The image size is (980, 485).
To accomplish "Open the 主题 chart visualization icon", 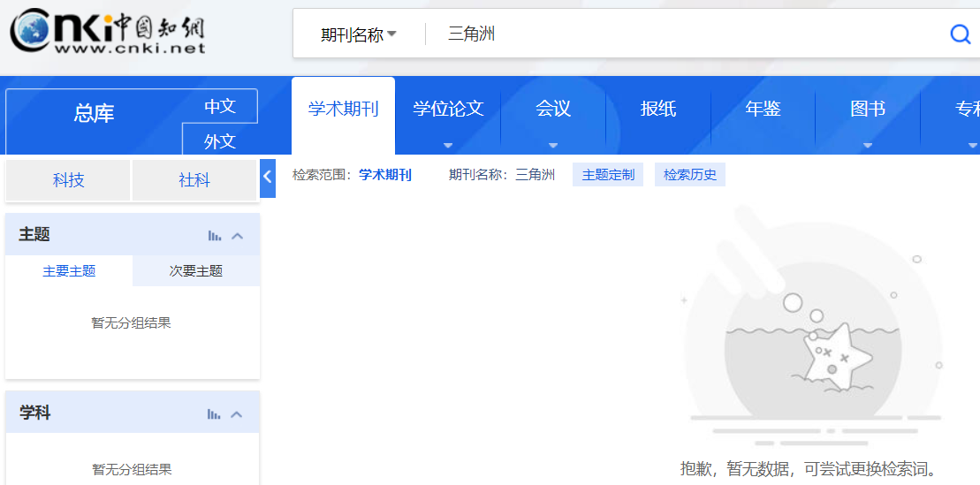I will 214,236.
